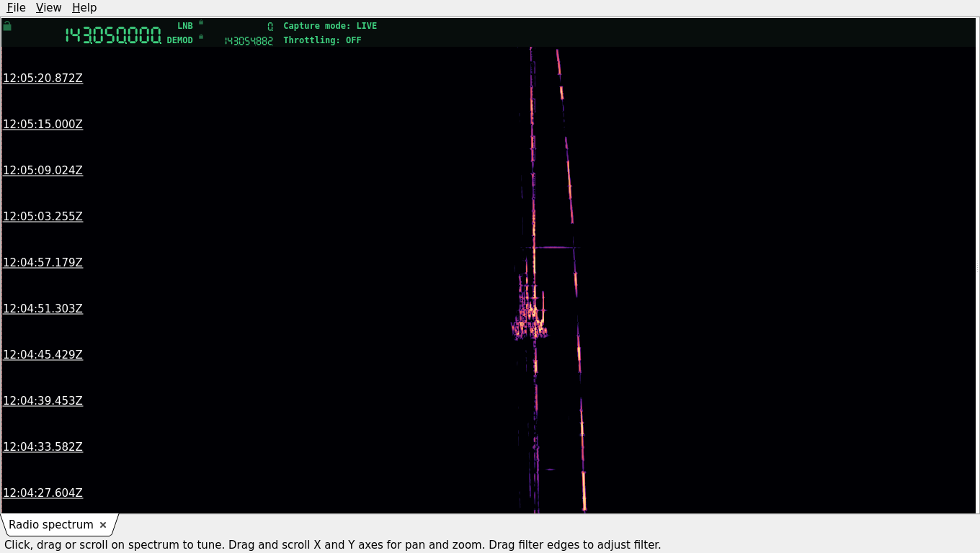Toggle the LNB lock padlock icon
The image size is (980, 553).
(201, 22)
